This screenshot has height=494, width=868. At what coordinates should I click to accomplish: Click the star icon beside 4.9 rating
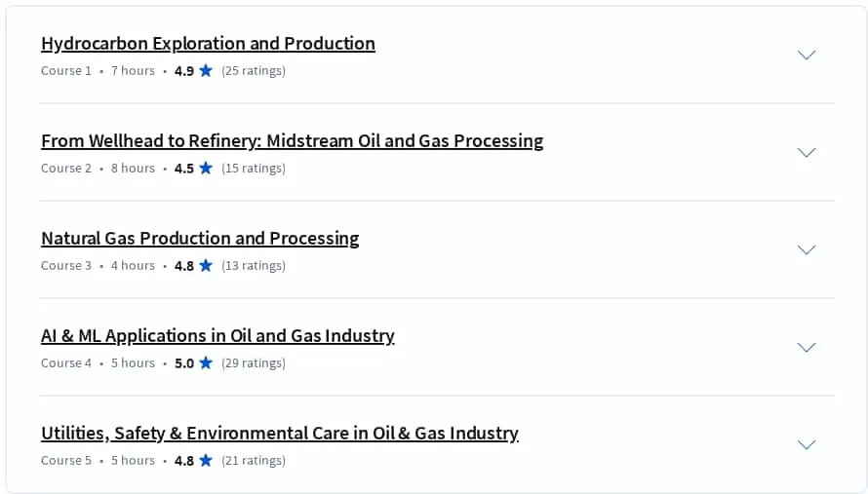click(206, 70)
